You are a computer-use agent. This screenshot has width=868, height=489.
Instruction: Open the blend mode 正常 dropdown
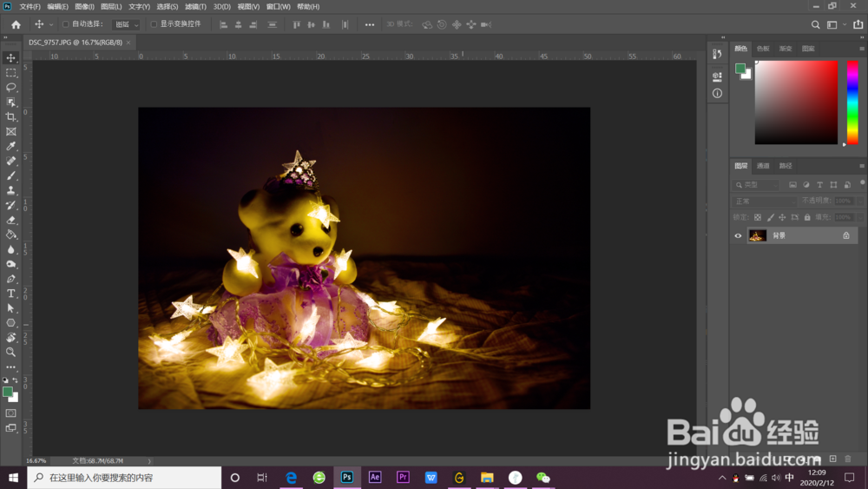tap(765, 201)
